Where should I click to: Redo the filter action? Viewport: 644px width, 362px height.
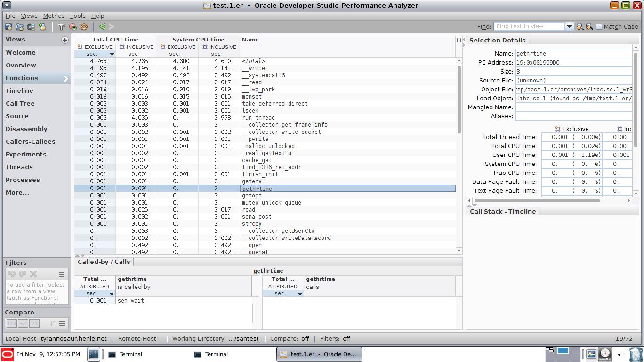23,274
